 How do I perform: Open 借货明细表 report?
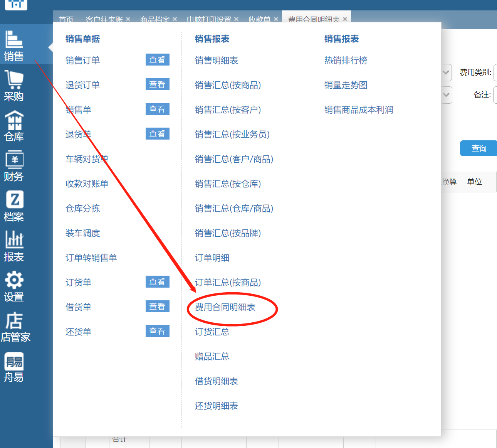point(217,381)
